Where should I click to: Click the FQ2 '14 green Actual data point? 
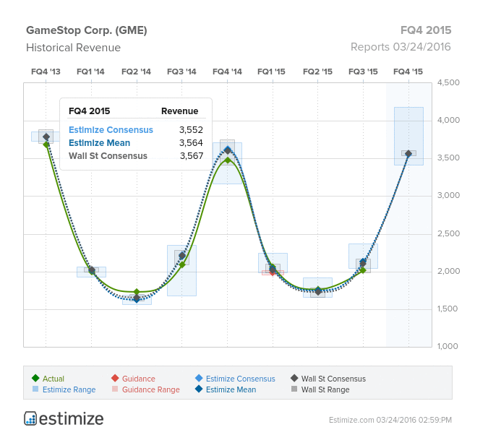click(x=137, y=292)
